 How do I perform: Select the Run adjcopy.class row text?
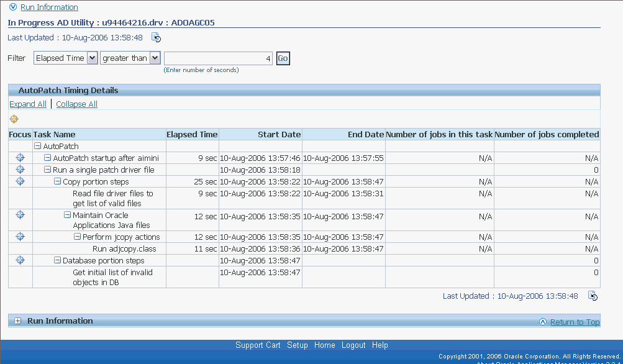pos(124,248)
